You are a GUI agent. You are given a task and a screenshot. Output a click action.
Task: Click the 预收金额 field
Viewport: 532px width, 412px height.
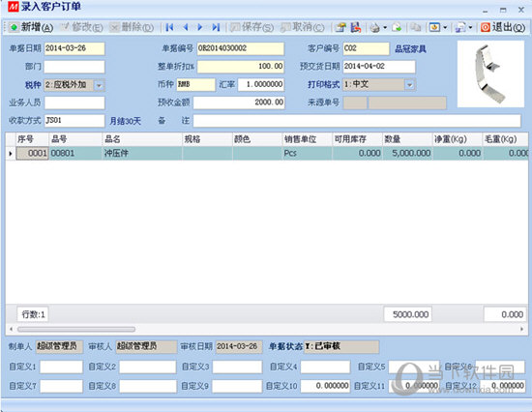(x=239, y=103)
